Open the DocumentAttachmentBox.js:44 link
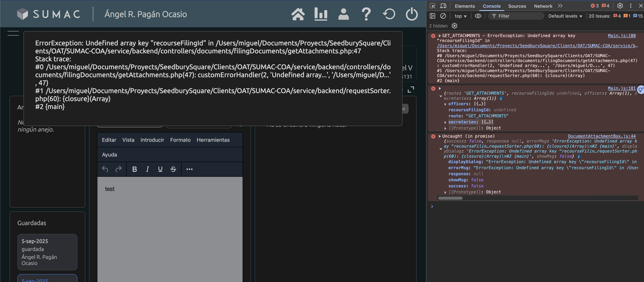 pos(602,136)
